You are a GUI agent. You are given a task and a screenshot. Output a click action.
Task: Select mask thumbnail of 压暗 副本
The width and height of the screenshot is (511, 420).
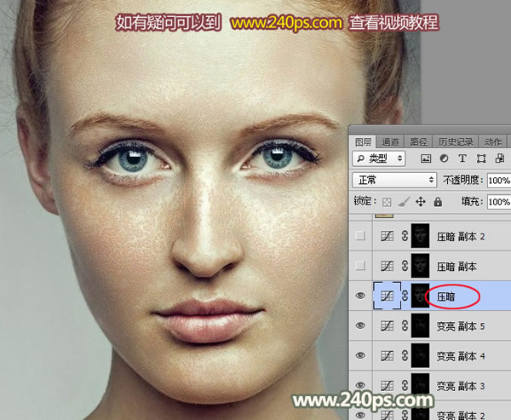420,266
